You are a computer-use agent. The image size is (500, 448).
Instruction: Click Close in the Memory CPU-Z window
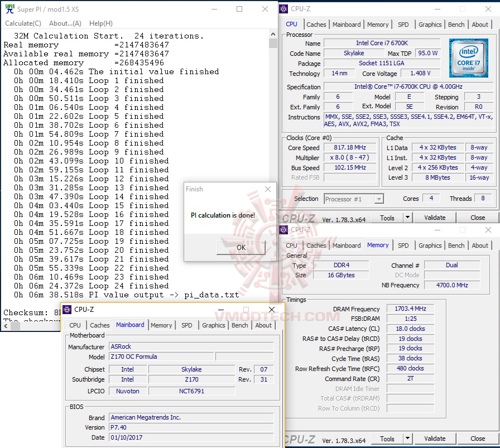coord(477,439)
